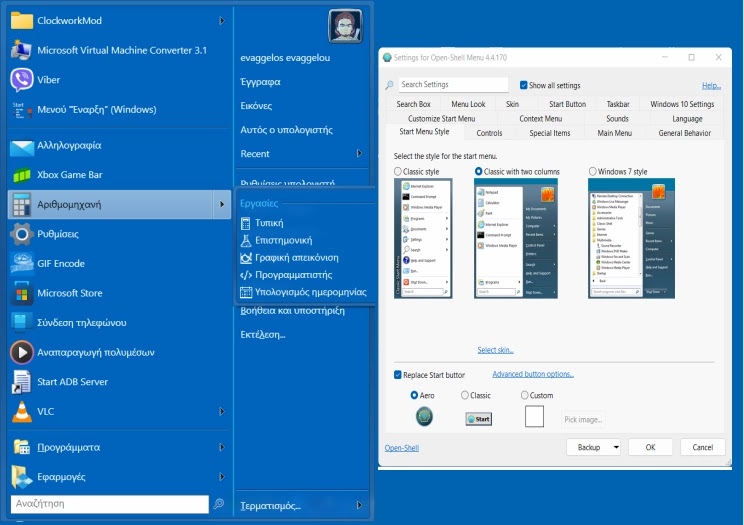Click the OK button
Image resolution: width=744 pixels, height=525 pixels.
(x=650, y=447)
